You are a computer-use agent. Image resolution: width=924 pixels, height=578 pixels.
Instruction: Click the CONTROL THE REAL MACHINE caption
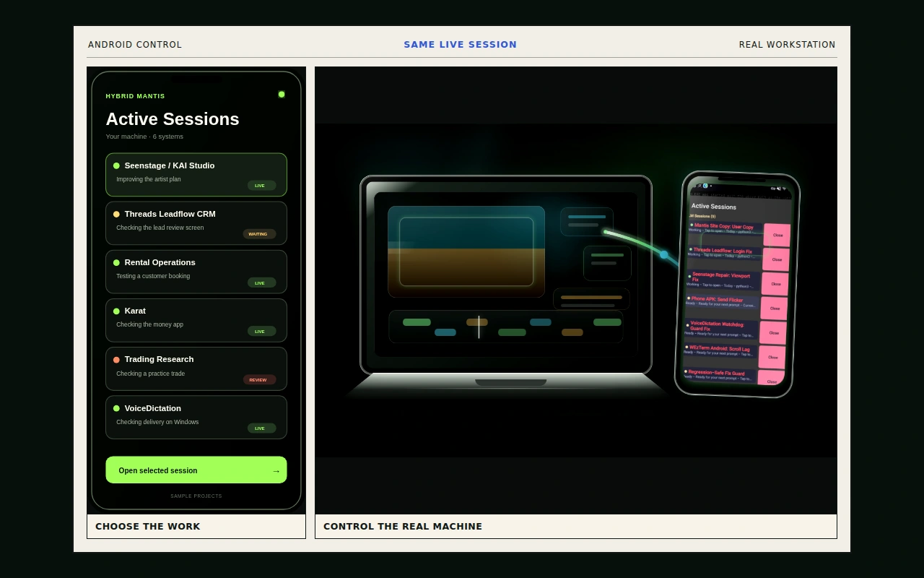(403, 526)
